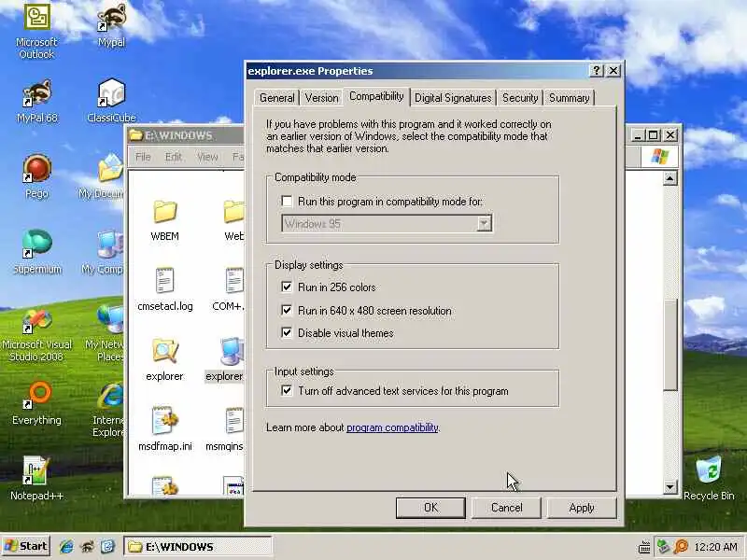Screen dimensions: 747x560
Task: Click the help question mark button
Action: tap(597, 71)
